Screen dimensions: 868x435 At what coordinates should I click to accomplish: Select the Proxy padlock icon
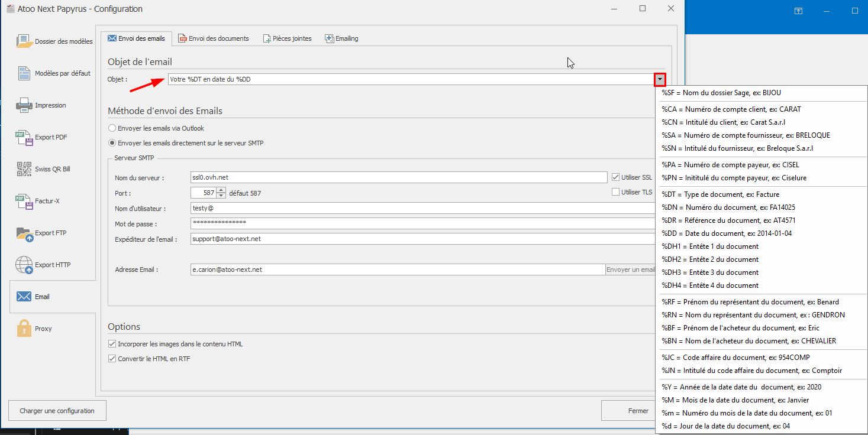click(24, 329)
